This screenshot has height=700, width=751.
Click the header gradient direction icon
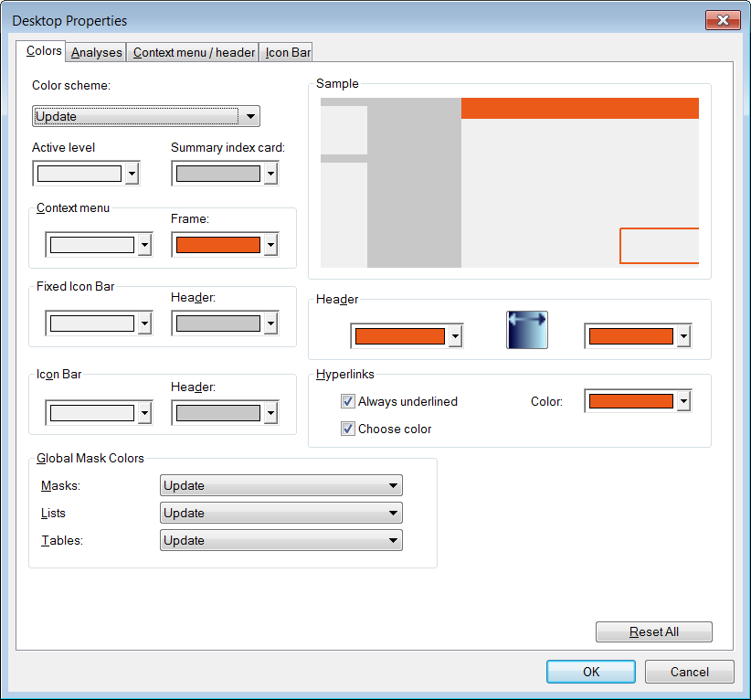[x=527, y=330]
